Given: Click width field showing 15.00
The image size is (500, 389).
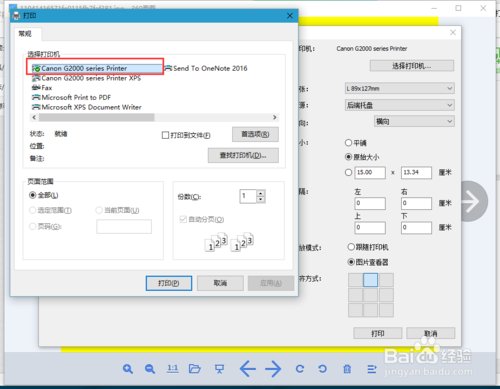Looking at the screenshot, I should coord(370,172).
